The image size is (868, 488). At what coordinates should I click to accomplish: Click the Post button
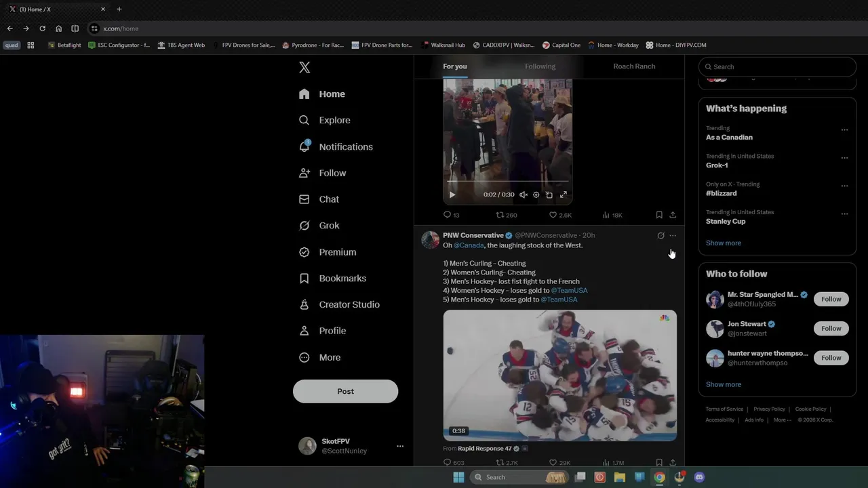click(x=345, y=391)
